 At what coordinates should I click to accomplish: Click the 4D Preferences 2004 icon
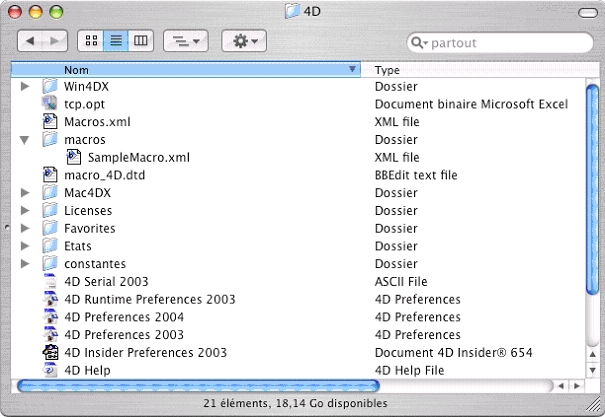pyautogui.click(x=50, y=317)
